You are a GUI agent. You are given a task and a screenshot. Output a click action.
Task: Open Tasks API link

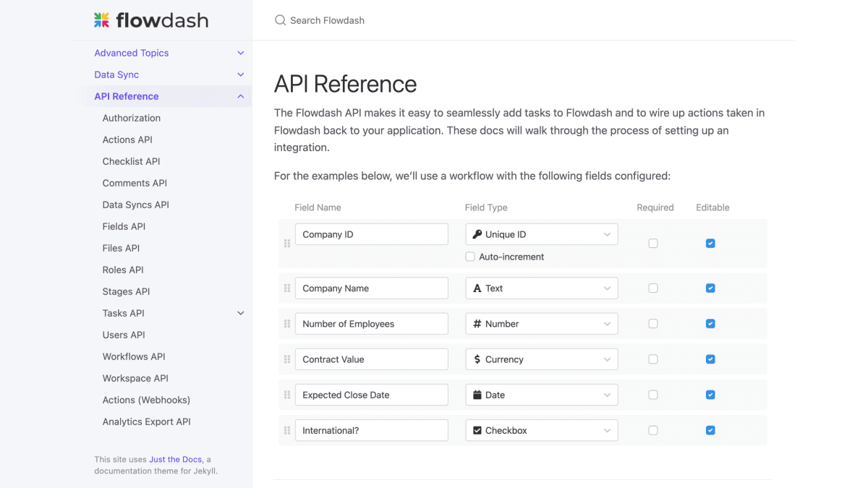click(124, 313)
